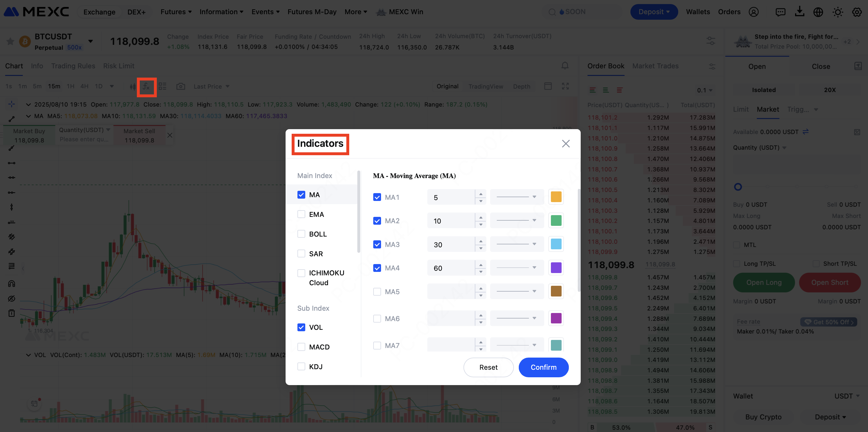Click the chart screenshot camera icon

(x=181, y=86)
